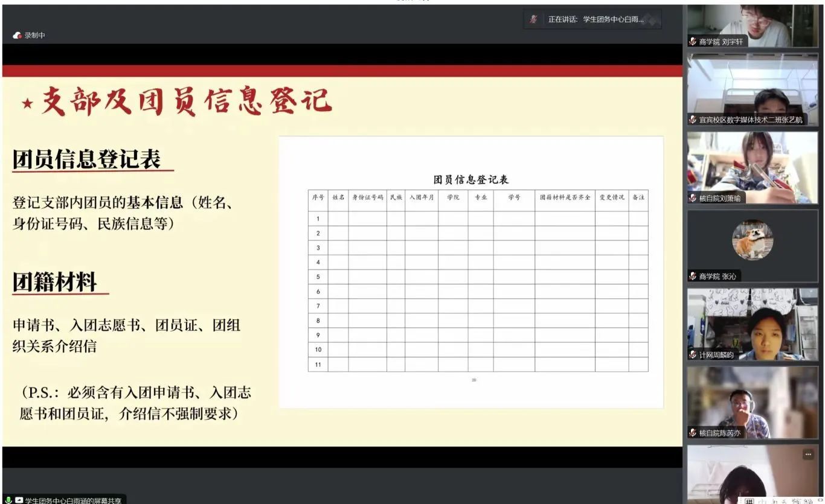Click the name label 核自院刘箫瑜
The image size is (825, 504).
pyautogui.click(x=720, y=198)
